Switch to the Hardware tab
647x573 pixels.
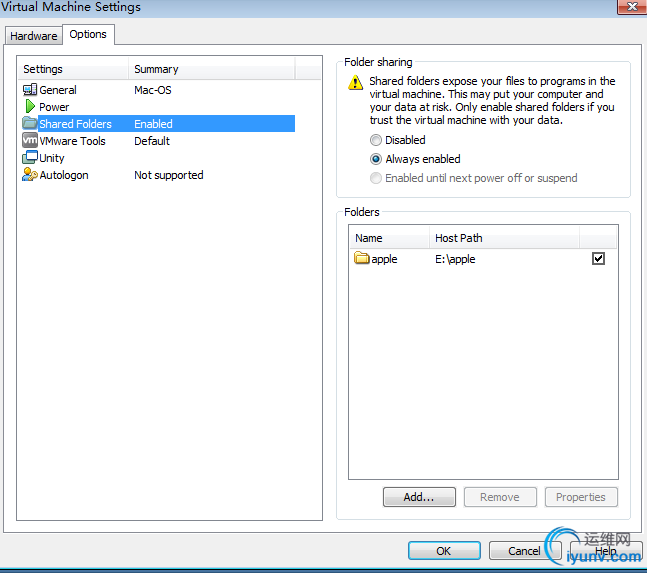tap(33, 36)
